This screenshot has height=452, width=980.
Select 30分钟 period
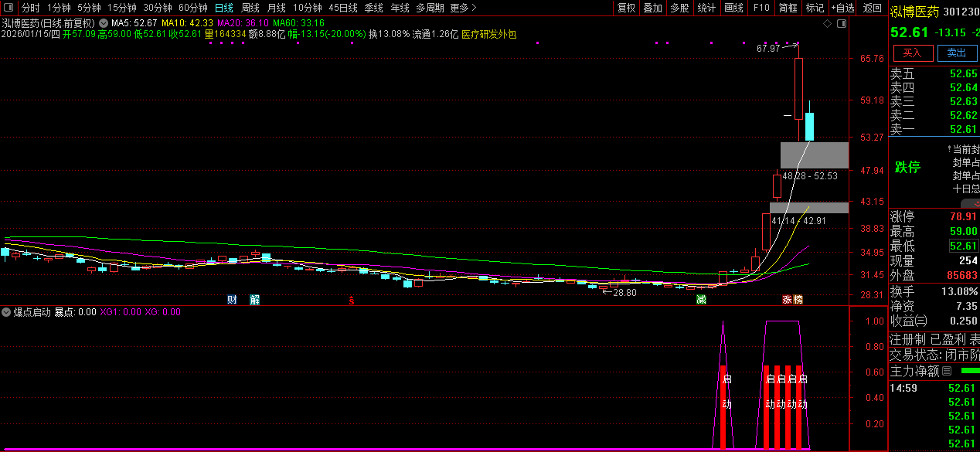click(x=157, y=8)
